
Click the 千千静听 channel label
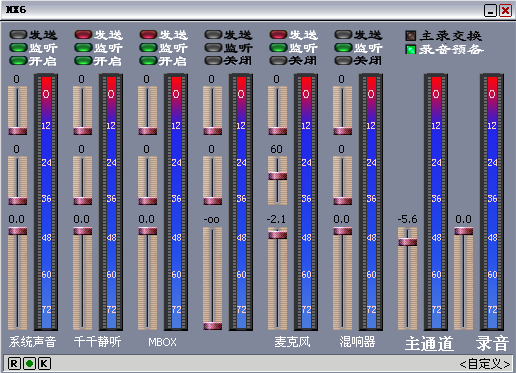97,342
